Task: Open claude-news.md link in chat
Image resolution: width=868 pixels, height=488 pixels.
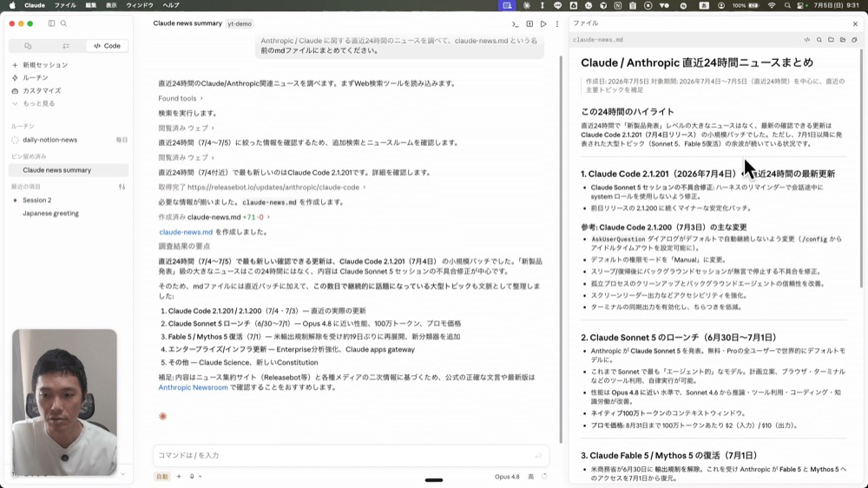Action: 186,232
